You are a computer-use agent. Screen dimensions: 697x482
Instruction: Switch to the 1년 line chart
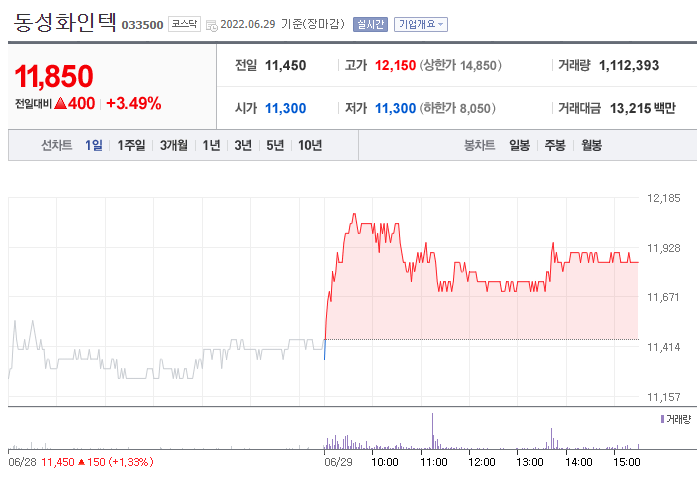[x=211, y=145]
